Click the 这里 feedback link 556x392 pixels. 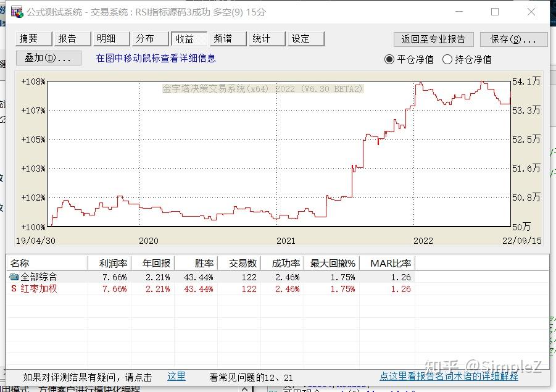(x=176, y=376)
